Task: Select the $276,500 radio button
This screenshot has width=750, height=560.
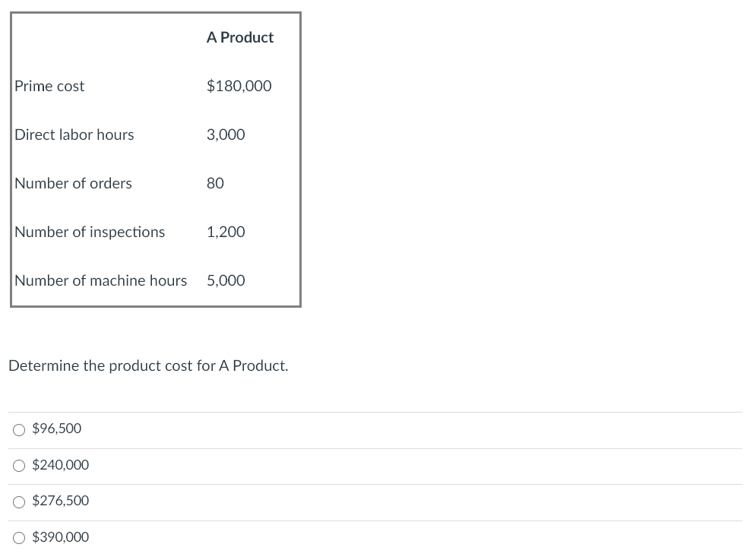Action: [19, 501]
